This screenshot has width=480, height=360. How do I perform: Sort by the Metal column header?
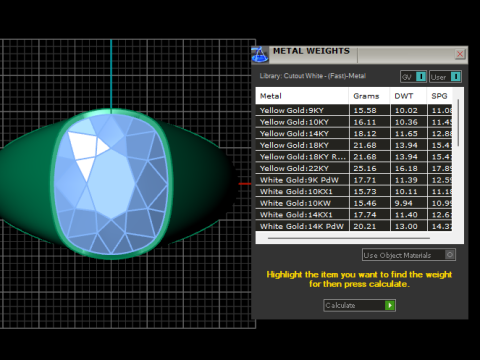(x=302, y=96)
